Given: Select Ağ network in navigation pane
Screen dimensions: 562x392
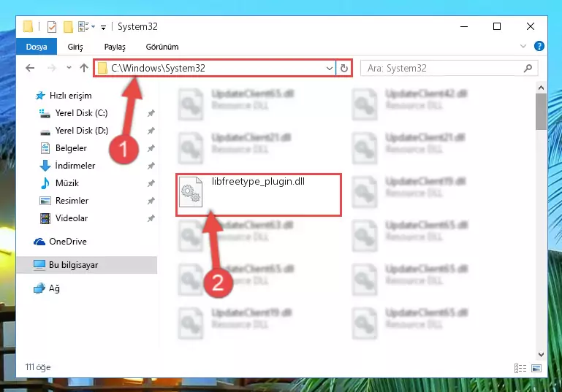Looking at the screenshot, I should point(54,288).
